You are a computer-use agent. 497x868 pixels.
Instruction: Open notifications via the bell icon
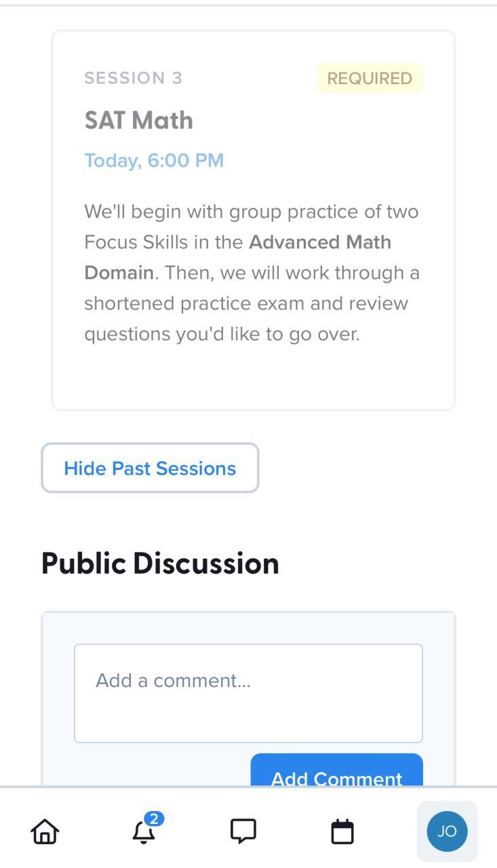coord(143,833)
